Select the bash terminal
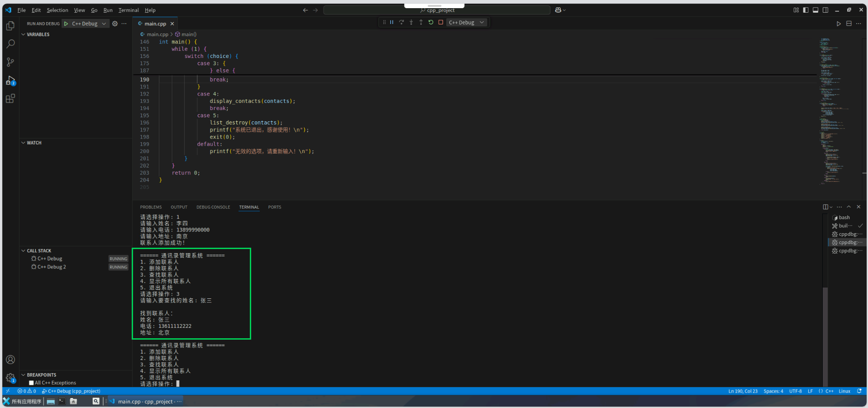868x408 pixels. [847, 217]
